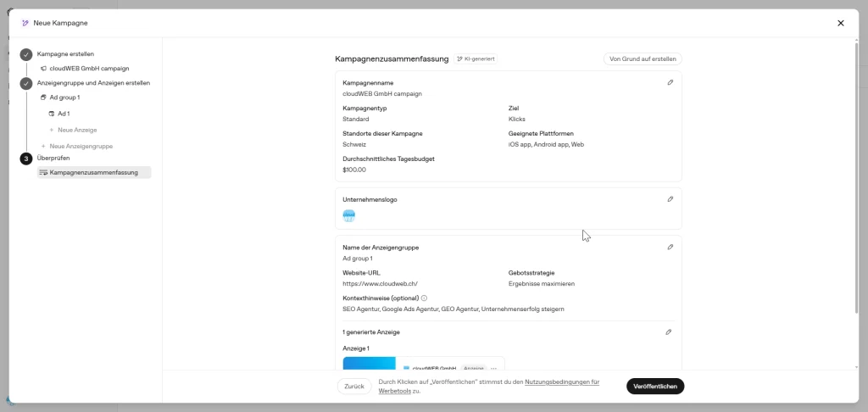This screenshot has height=412, width=868.
Task: Click the Zurück button
Action: [354, 387]
